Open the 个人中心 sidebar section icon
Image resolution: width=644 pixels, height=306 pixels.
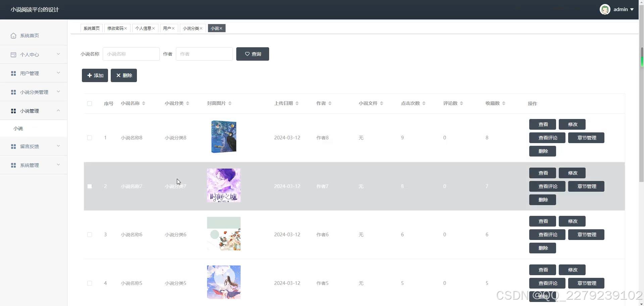pyautogui.click(x=13, y=55)
